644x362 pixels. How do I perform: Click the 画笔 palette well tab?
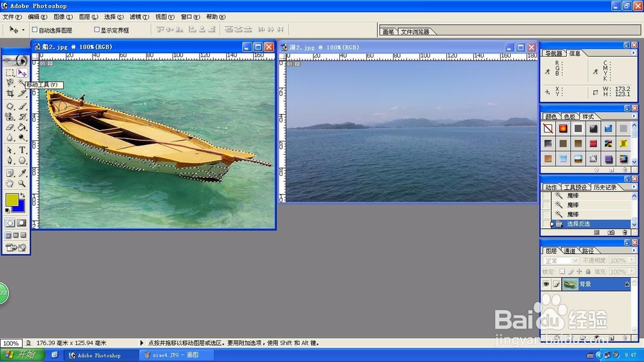(388, 32)
